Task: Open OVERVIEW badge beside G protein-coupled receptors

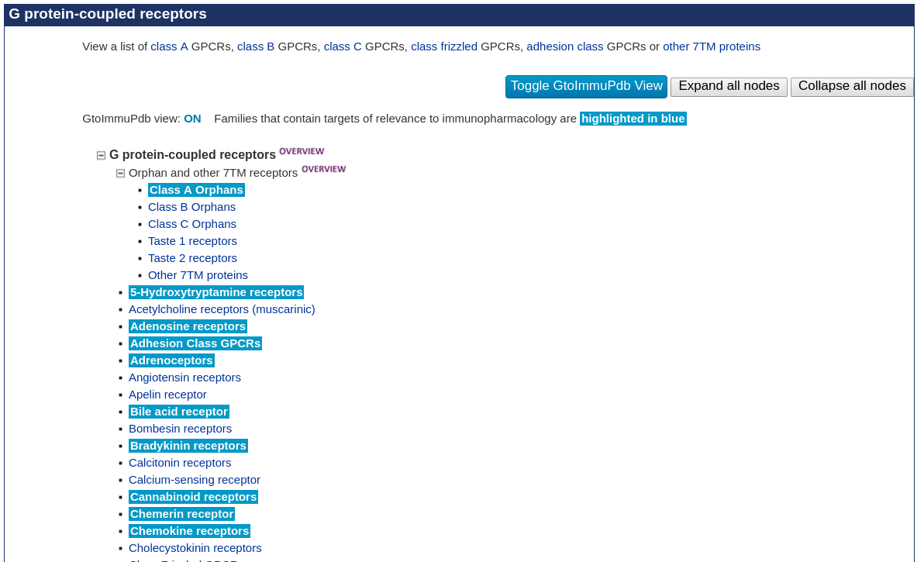Action: coord(302,151)
